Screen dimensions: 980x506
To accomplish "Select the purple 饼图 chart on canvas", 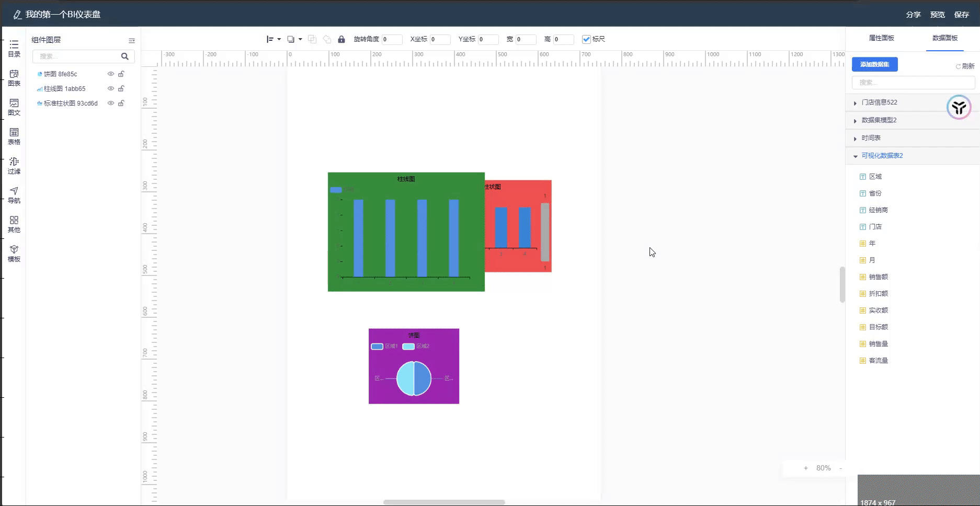I will pos(414,366).
